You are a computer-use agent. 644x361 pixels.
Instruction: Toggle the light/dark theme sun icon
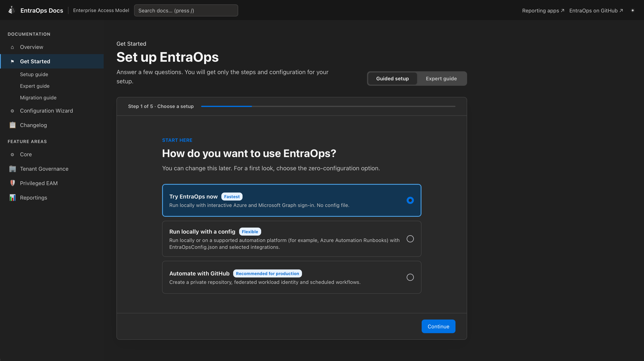(x=633, y=10)
